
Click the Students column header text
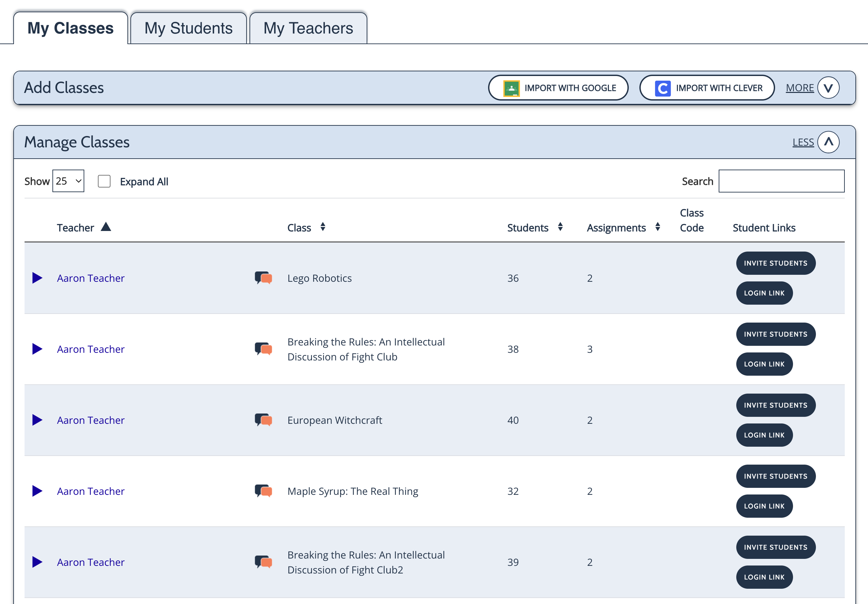(528, 228)
